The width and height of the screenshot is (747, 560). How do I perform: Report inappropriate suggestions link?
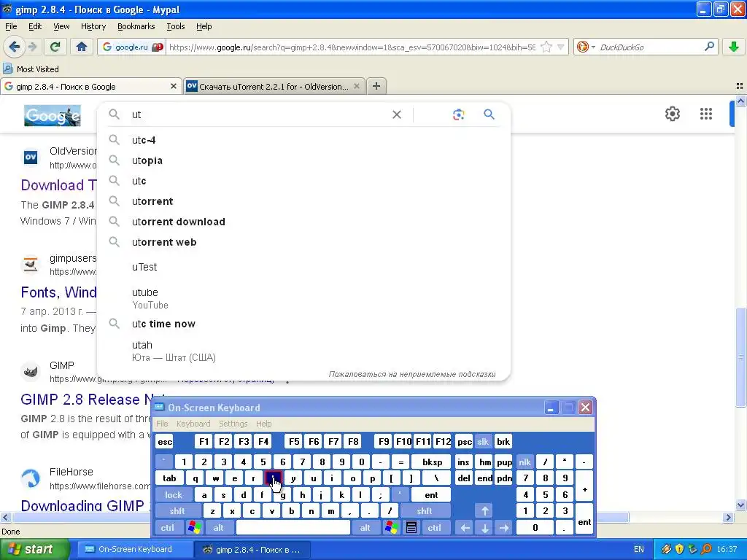point(412,374)
